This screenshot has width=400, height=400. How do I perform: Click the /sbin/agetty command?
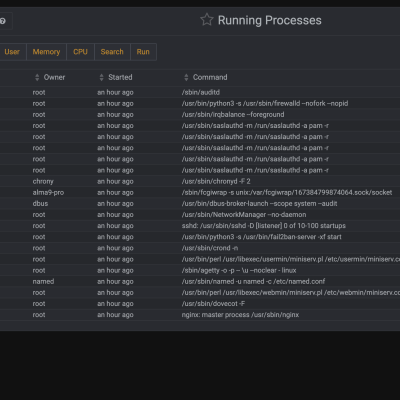click(239, 270)
